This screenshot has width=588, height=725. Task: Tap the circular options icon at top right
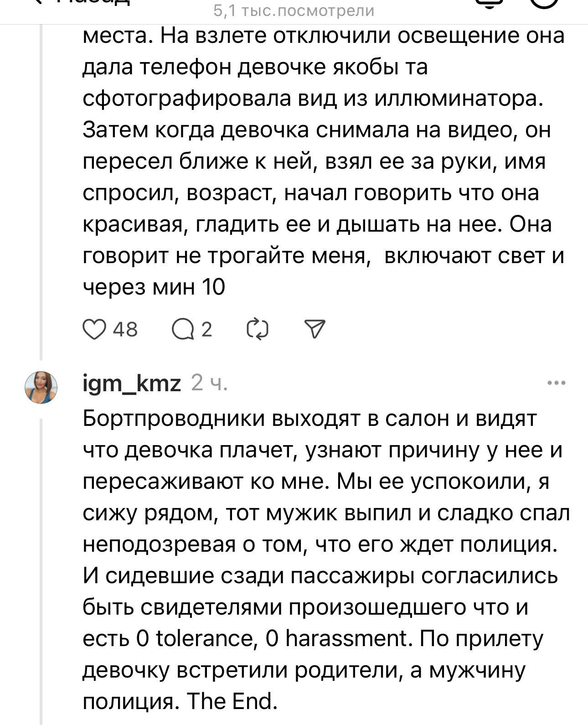(545, 4)
